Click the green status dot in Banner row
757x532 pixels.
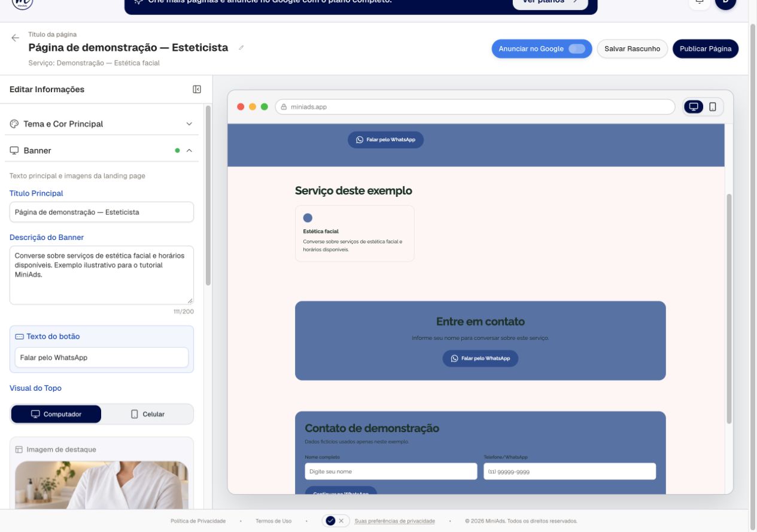point(177,151)
